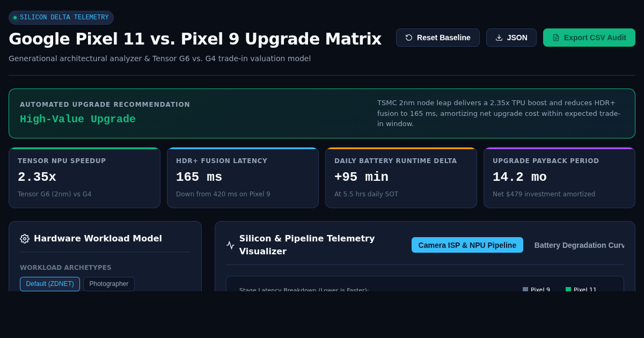Click the download icon in JSON button

[x=499, y=38]
